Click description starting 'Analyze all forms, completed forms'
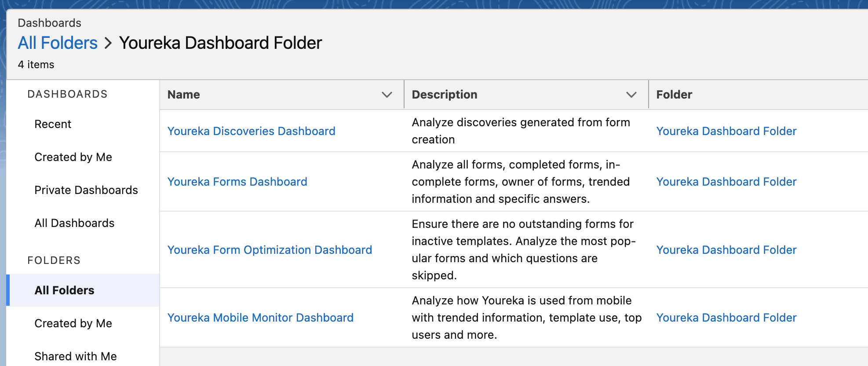 coord(521,182)
